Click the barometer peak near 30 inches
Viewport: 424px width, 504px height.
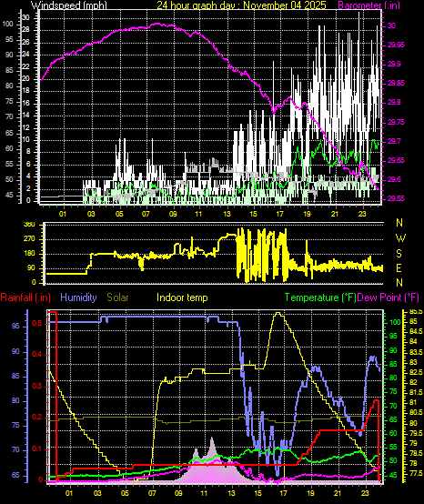tap(156, 24)
